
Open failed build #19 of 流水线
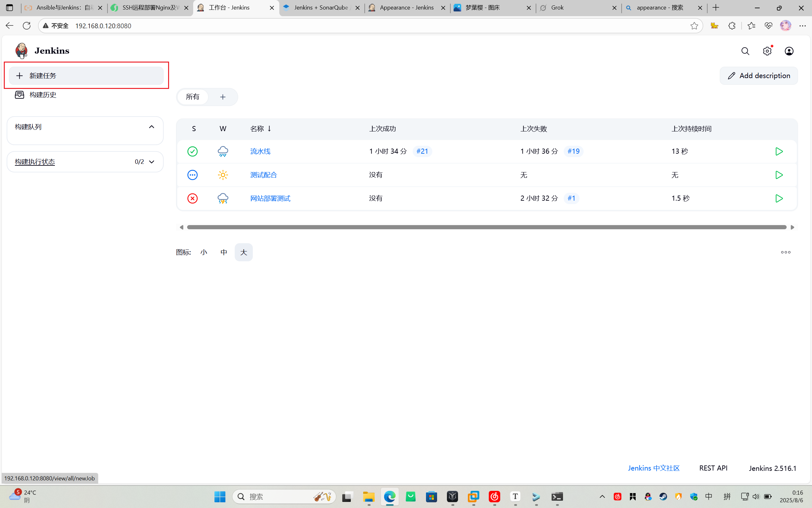pos(573,151)
